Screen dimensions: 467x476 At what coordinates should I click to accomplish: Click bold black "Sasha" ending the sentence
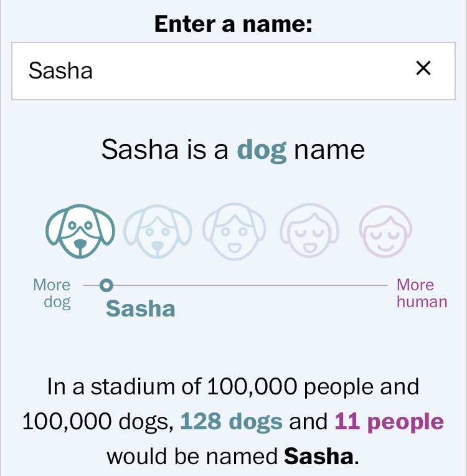[x=319, y=456]
